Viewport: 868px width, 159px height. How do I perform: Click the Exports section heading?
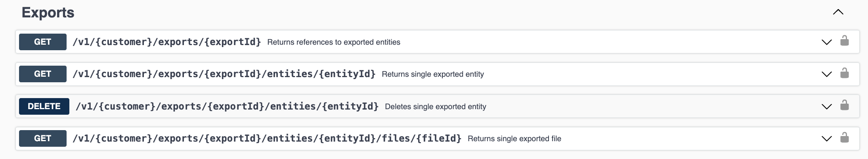(x=48, y=13)
